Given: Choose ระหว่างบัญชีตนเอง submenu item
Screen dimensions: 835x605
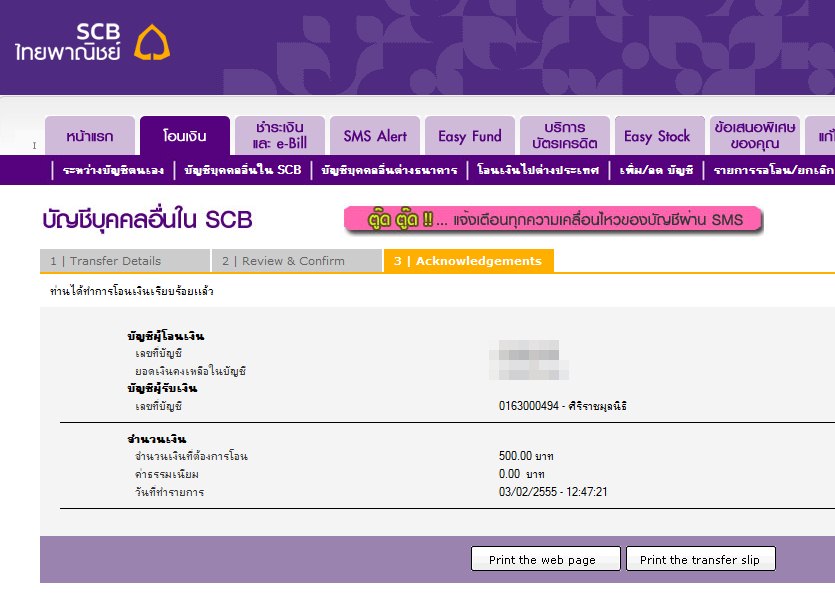Looking at the screenshot, I should [113, 170].
